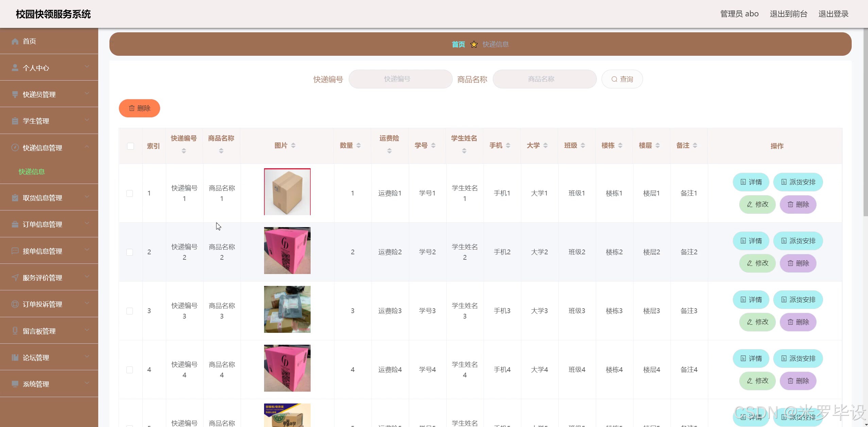Click the 订单信息管理 sidebar icon
This screenshot has height=427, width=868.
coord(15,224)
